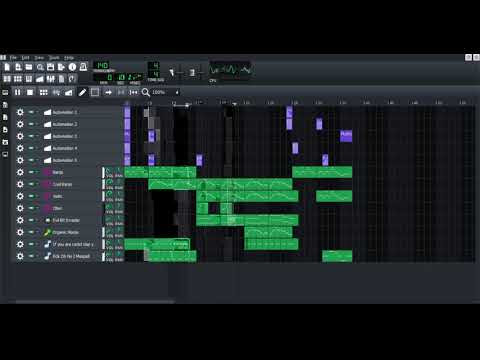
Task: Click the Organic Master track name button
Action: point(71,232)
